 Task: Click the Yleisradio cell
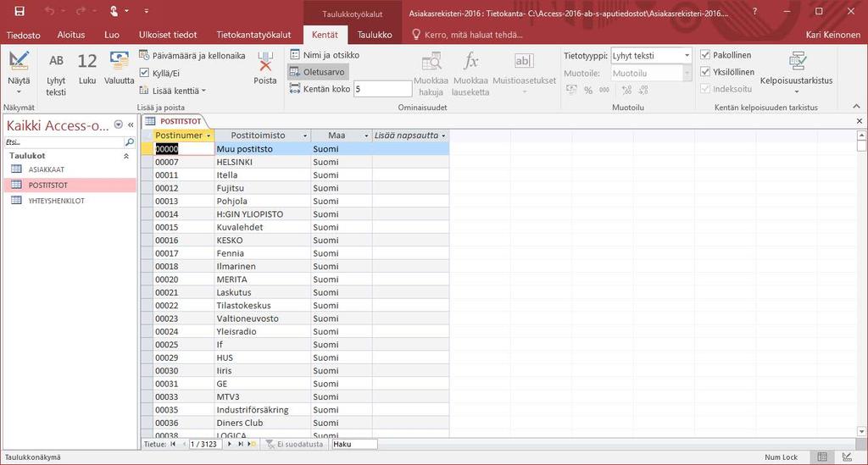pyautogui.click(x=263, y=331)
